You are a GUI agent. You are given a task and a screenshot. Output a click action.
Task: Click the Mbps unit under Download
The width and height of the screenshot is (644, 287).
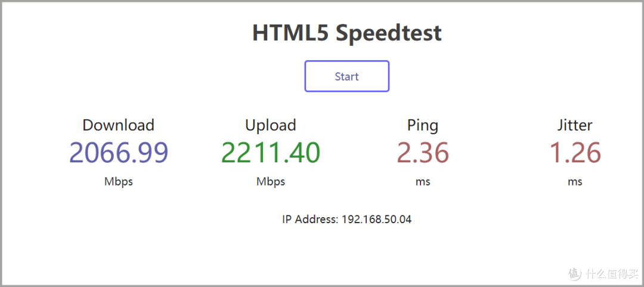click(x=118, y=181)
